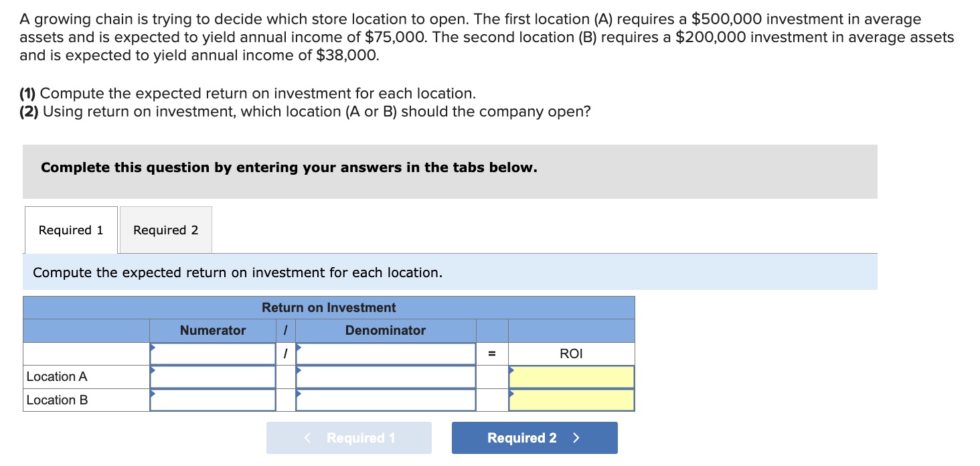Click the Required 2 navigation button
The image size is (980, 466).
pos(534,437)
